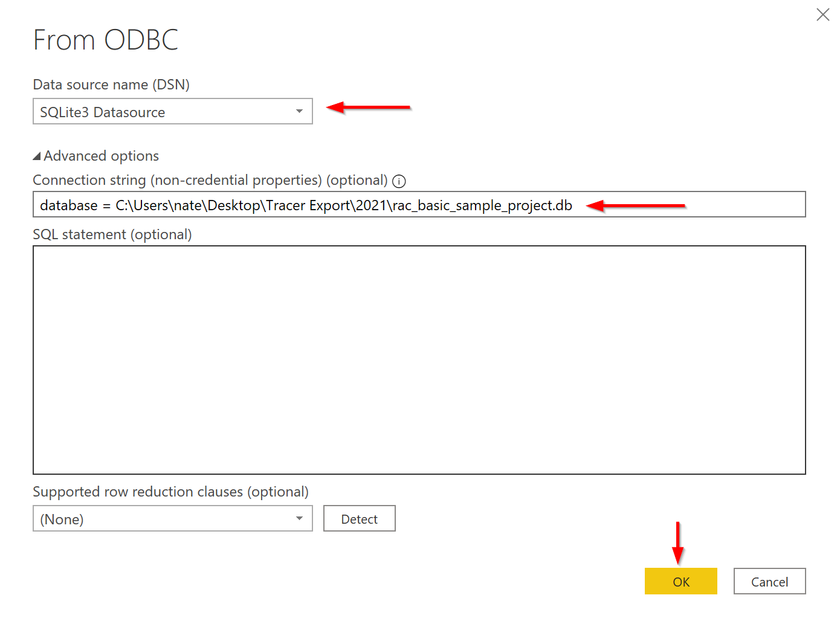
Task: Click the Supported row reduction clauses label
Action: pos(170,492)
